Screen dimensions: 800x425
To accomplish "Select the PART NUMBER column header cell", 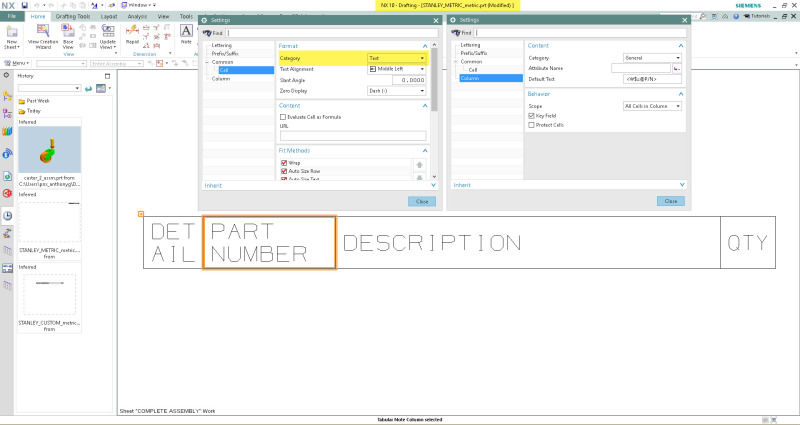I will click(269, 242).
